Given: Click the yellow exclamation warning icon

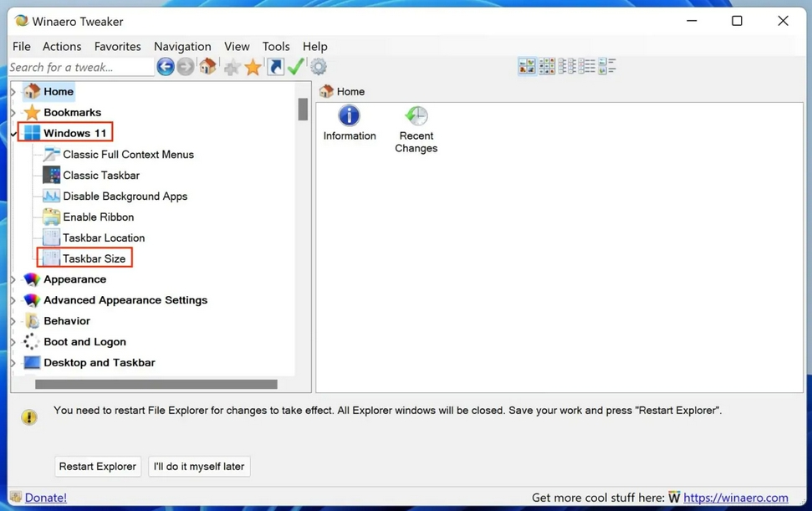Looking at the screenshot, I should click(x=29, y=416).
